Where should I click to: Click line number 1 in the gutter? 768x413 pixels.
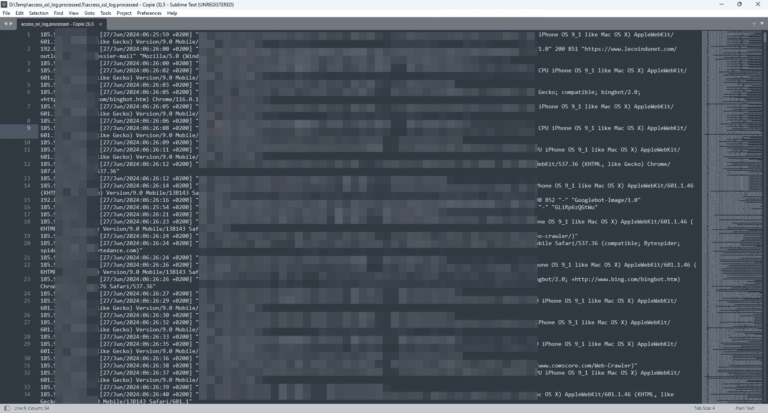(28, 35)
